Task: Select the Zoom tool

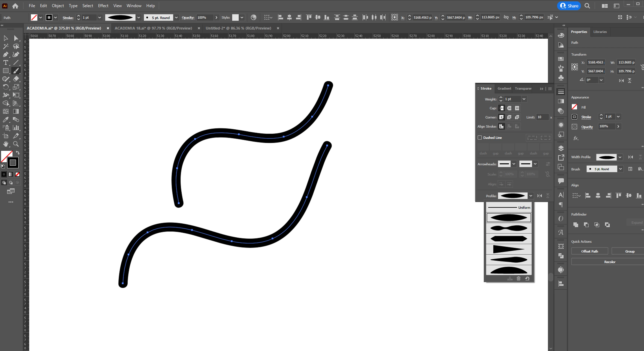Action: pos(16,144)
